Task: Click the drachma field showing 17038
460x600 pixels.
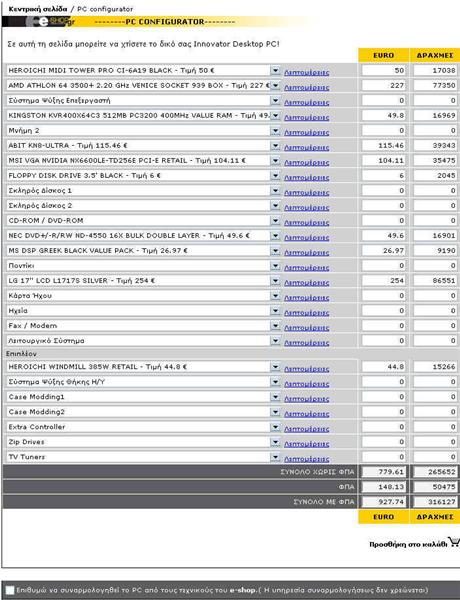Action: (435, 70)
